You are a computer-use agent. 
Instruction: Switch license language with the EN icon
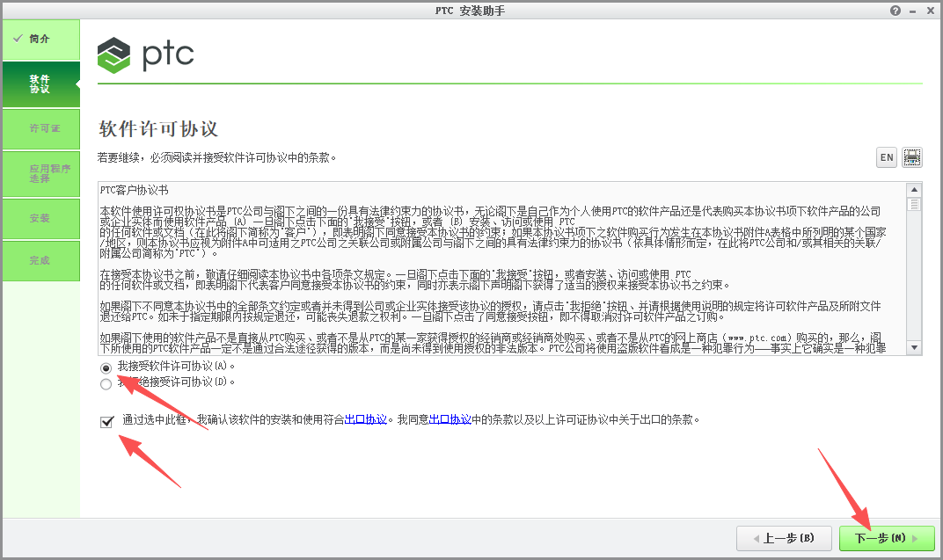coord(886,156)
